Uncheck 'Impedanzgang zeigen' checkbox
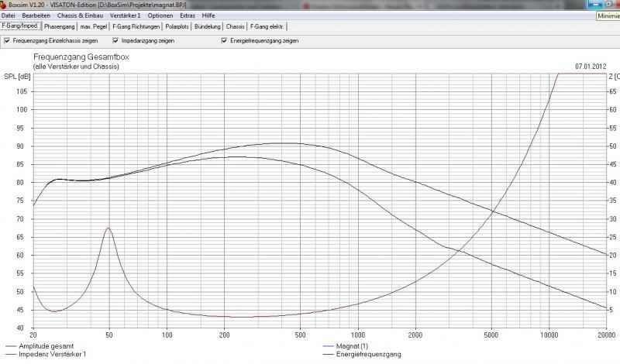 coord(115,40)
